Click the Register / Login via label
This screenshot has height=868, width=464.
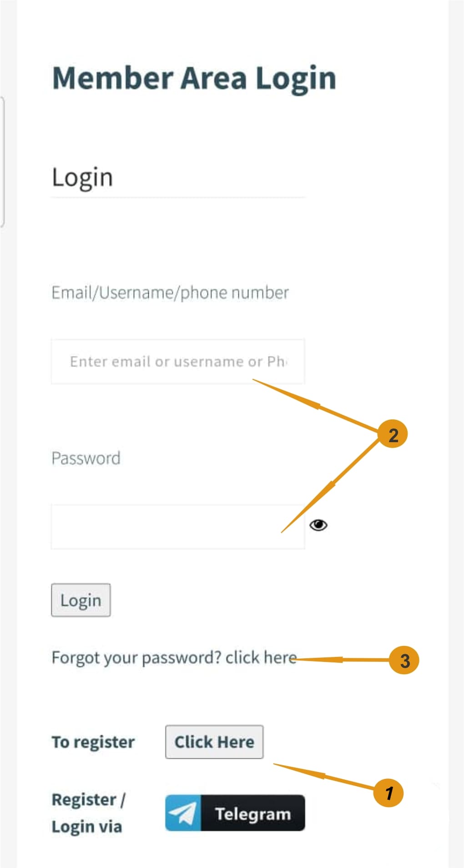88,812
